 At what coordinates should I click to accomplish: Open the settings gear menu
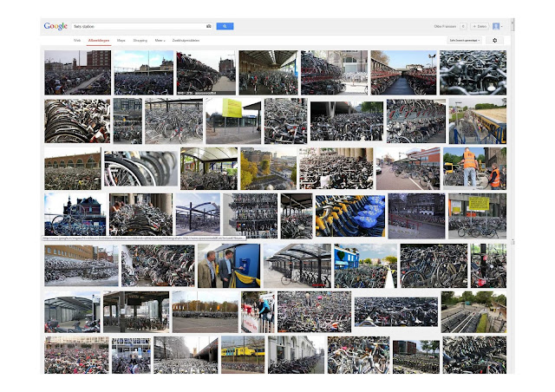[495, 41]
